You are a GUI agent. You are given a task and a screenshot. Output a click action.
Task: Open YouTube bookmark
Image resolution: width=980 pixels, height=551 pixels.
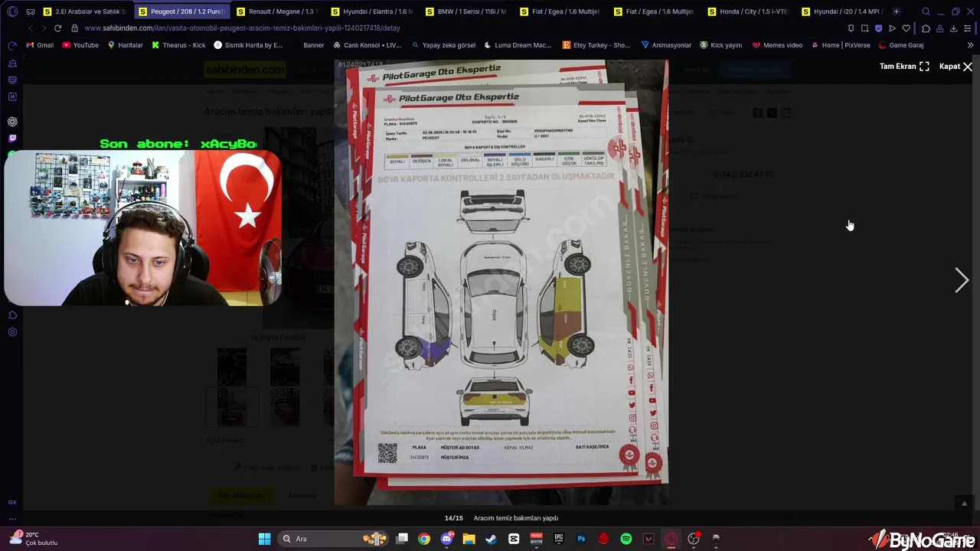(80, 45)
